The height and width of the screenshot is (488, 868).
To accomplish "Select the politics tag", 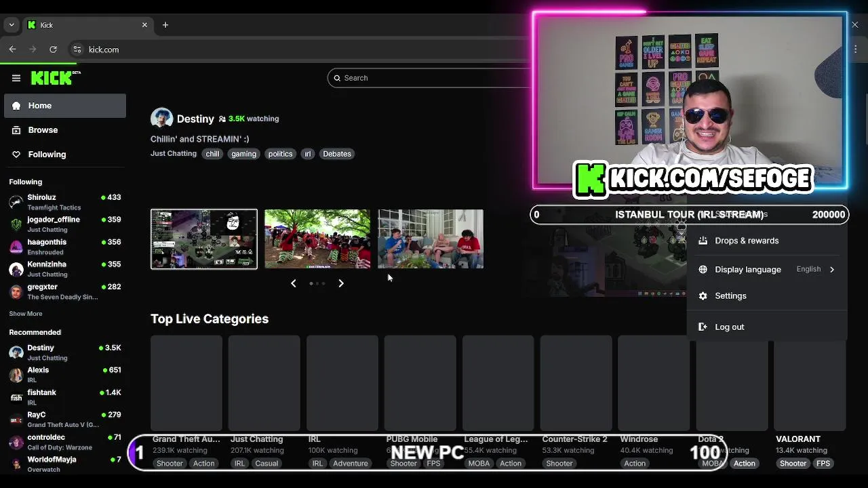I will click(280, 154).
